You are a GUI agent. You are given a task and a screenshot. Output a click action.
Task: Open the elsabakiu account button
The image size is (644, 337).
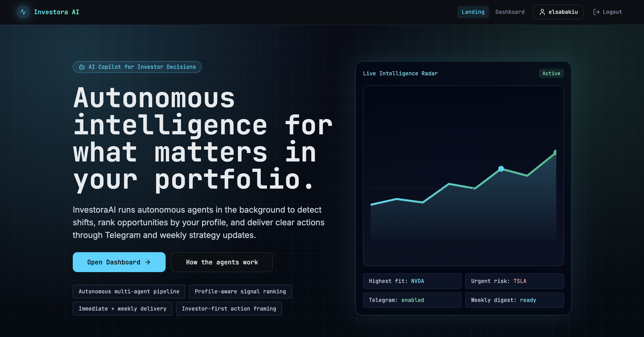pos(558,12)
